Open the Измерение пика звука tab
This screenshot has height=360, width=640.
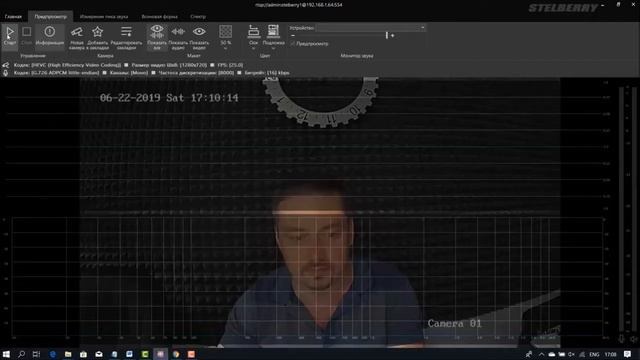click(x=104, y=17)
